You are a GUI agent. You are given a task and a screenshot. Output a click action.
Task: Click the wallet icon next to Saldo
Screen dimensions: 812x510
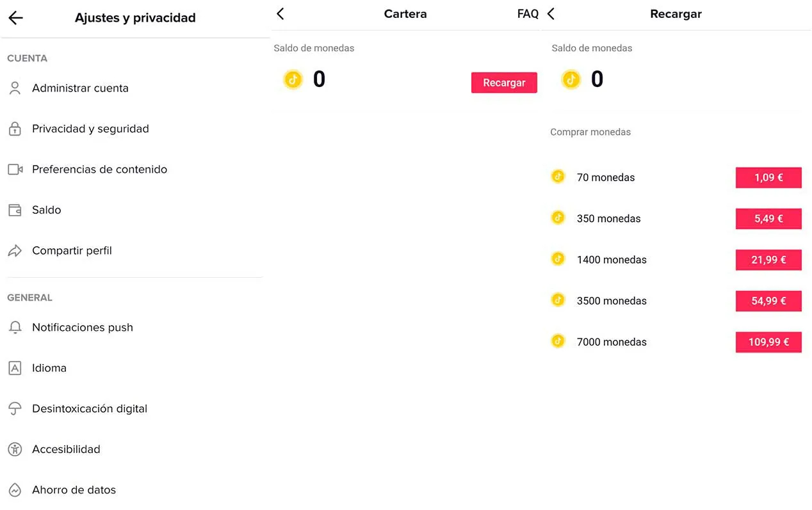click(x=15, y=210)
